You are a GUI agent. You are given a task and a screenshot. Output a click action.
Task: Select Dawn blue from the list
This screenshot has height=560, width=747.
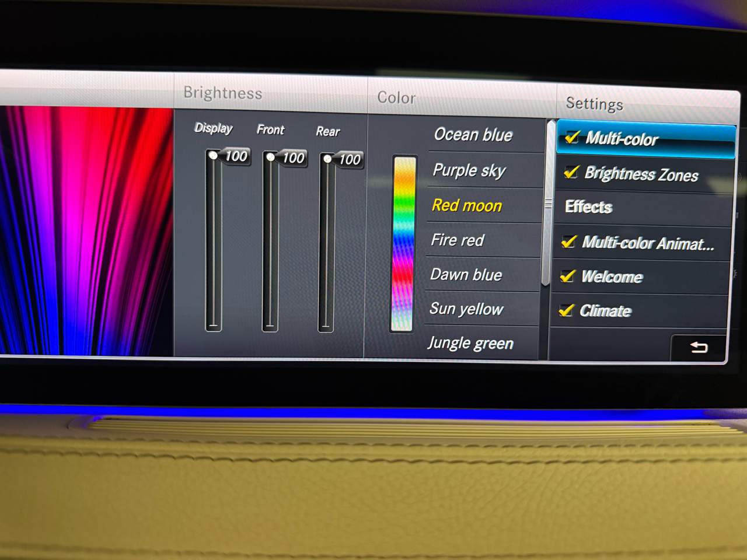(466, 275)
